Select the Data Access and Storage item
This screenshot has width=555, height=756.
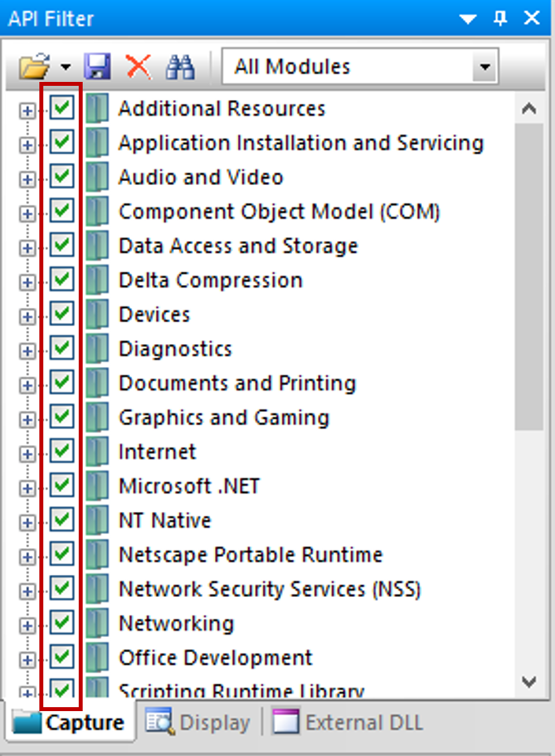[238, 246]
